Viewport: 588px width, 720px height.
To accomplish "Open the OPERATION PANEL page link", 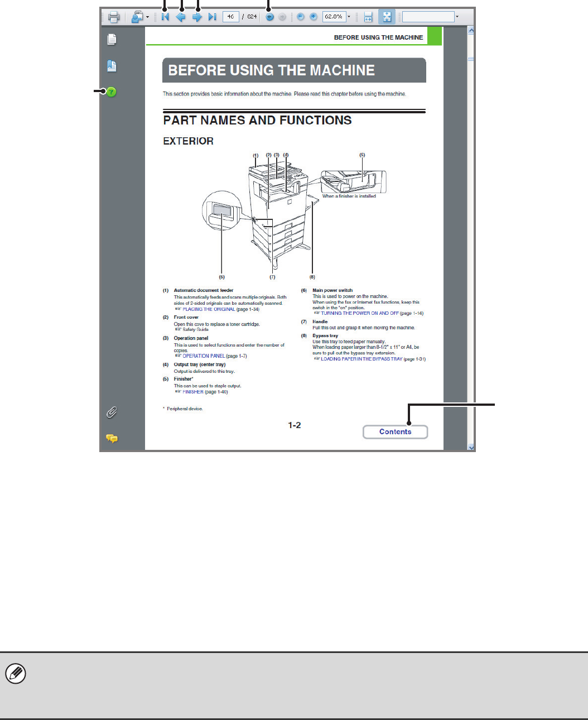I will pos(204,356).
